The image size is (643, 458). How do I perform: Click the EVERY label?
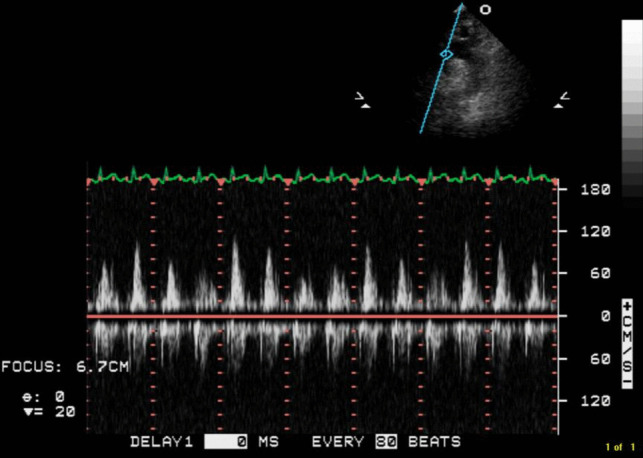338,442
